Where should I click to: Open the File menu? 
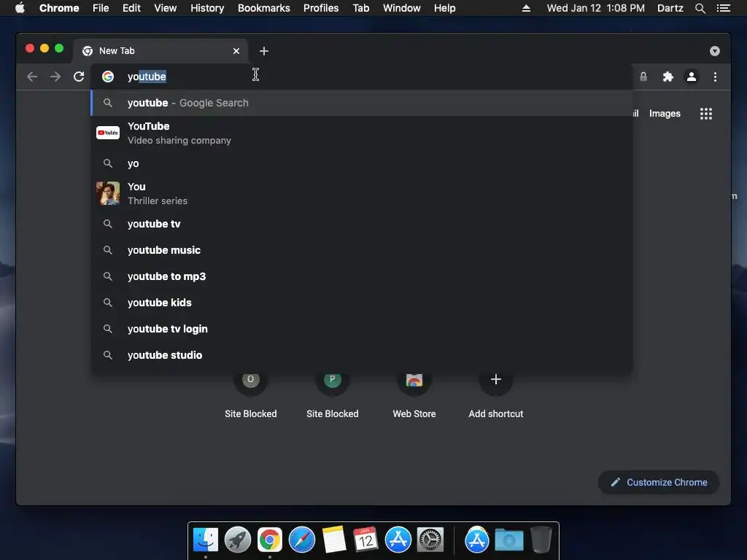(x=101, y=8)
